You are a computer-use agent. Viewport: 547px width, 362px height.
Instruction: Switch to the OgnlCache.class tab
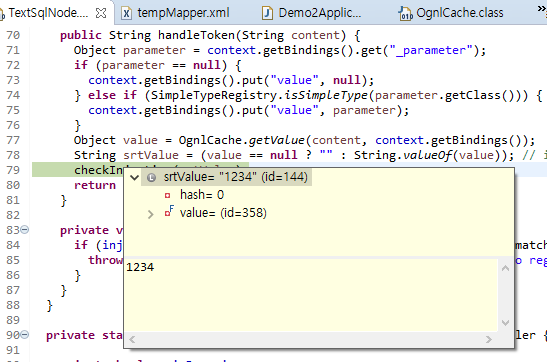coord(451,13)
